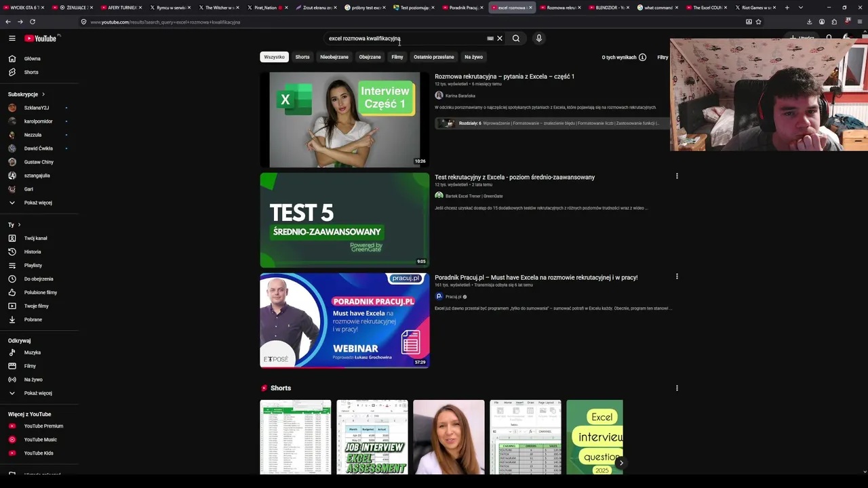
Task: Open the Job Interview Excel Assessment short
Action: pos(372,437)
